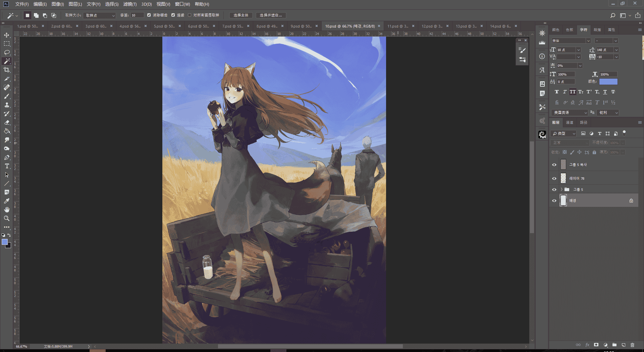
Task: Click the character text color swatch
Action: 608,82
